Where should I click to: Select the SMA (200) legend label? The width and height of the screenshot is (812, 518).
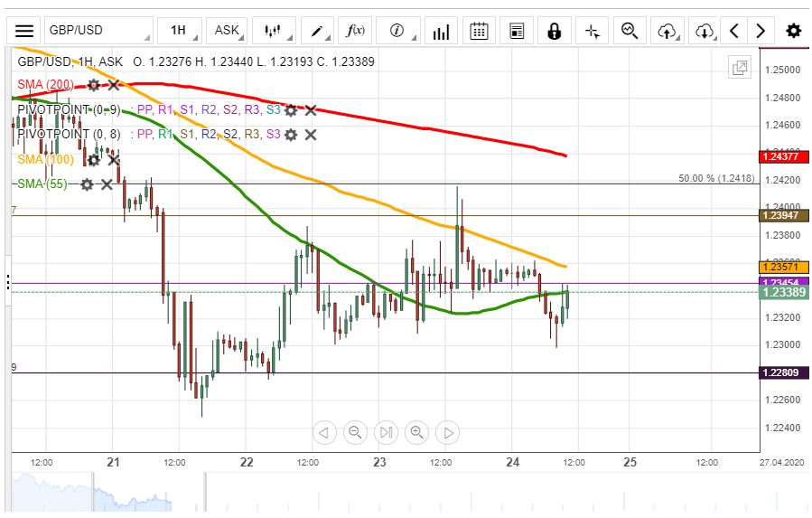[45, 84]
